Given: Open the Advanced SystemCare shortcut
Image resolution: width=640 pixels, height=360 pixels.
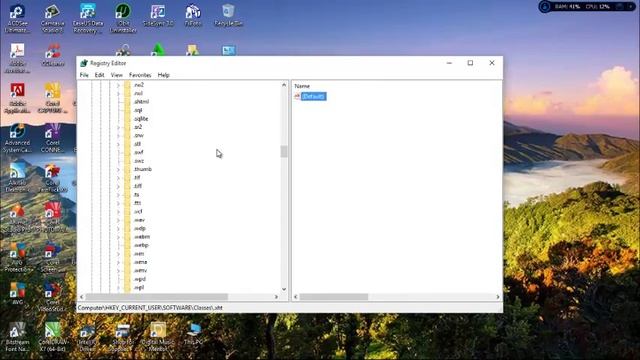Looking at the screenshot, I should pyautogui.click(x=17, y=138).
